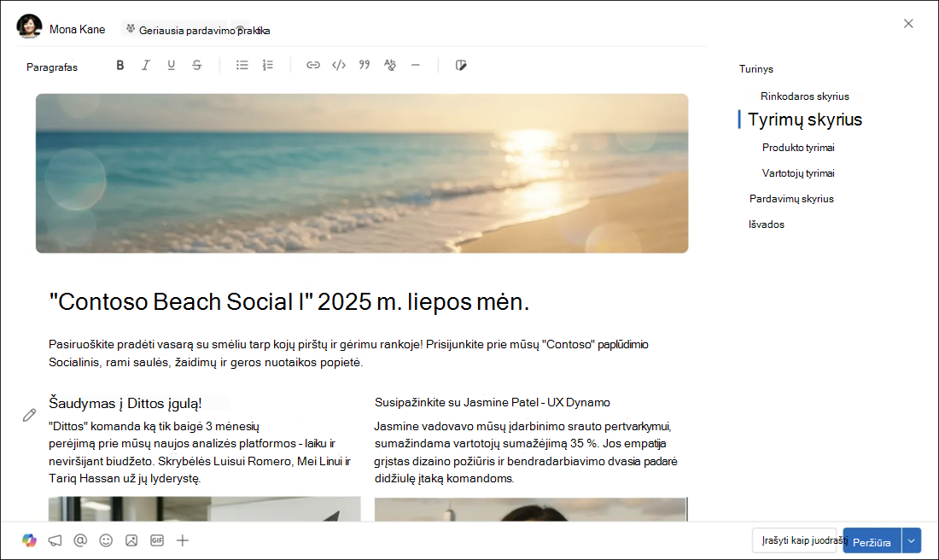Click the Peržiūra button
The image size is (939, 560).
tap(872, 541)
